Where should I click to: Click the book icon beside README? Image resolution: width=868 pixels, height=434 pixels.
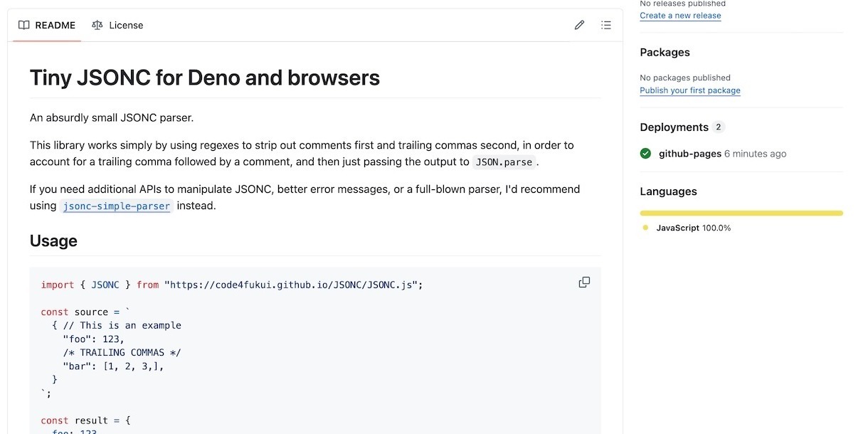[24, 25]
